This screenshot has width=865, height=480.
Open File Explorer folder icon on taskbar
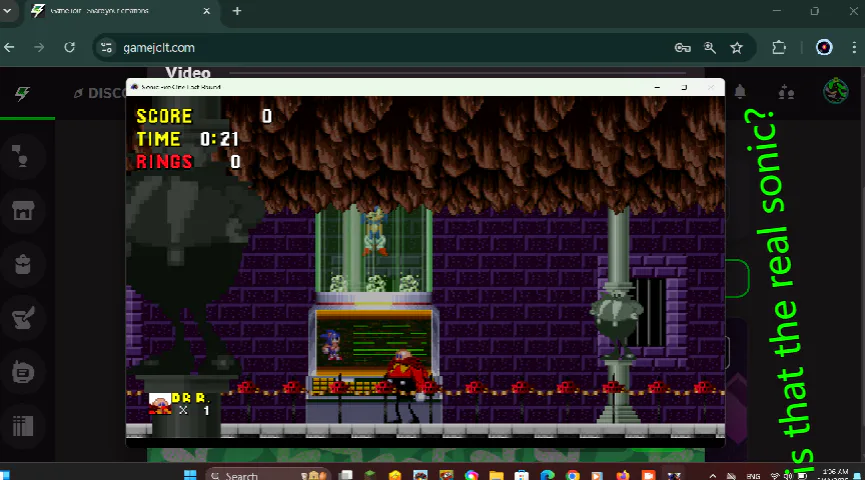tap(496, 475)
